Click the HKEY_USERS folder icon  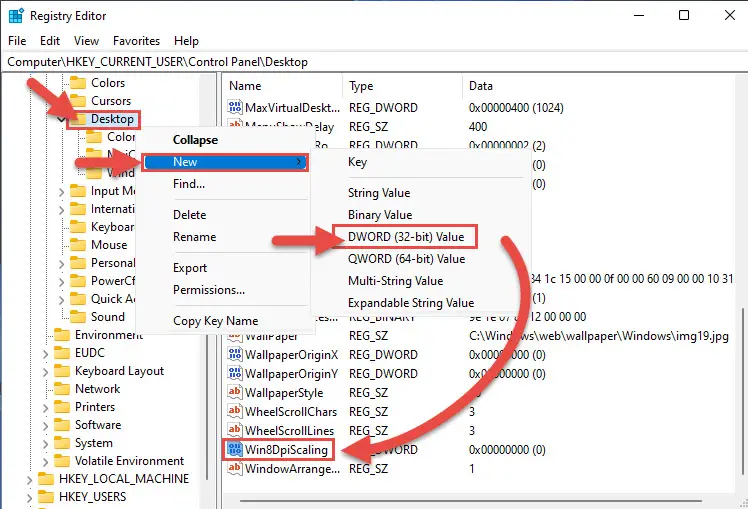pos(46,497)
